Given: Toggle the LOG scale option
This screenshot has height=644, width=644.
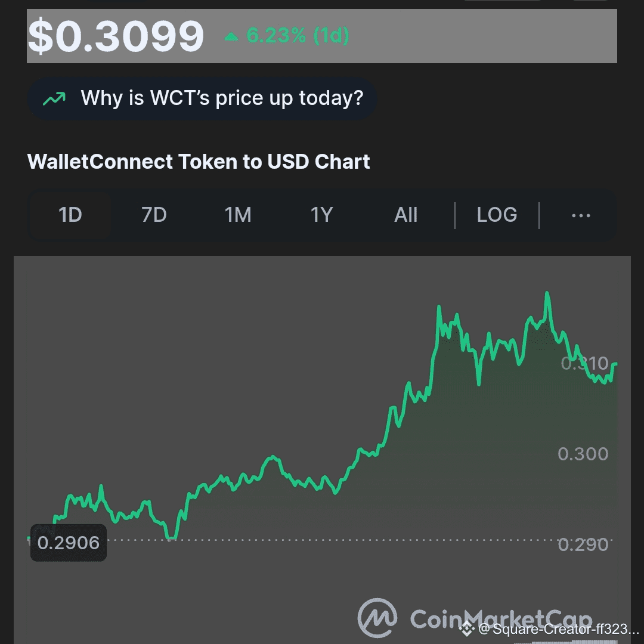Looking at the screenshot, I should click(497, 215).
